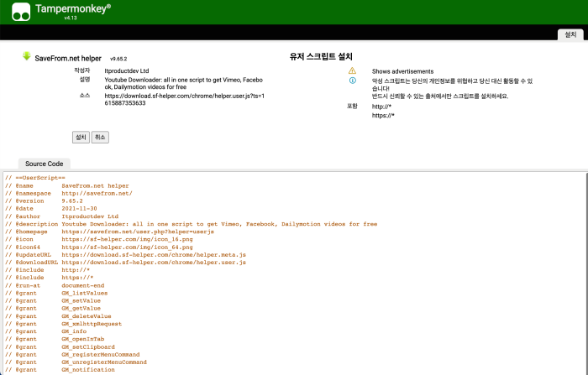Click the author name Itproductdev Ltd
Screen dimensions: 588x375
[127, 70]
